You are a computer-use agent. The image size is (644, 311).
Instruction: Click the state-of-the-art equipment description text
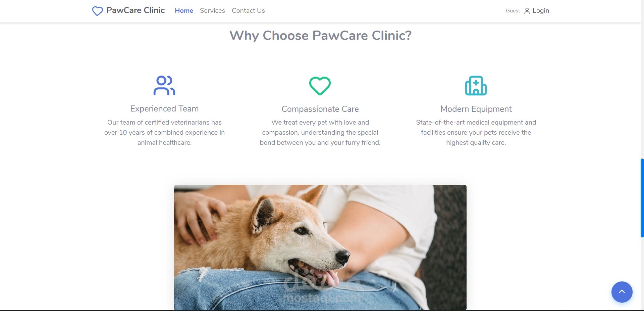476,132
